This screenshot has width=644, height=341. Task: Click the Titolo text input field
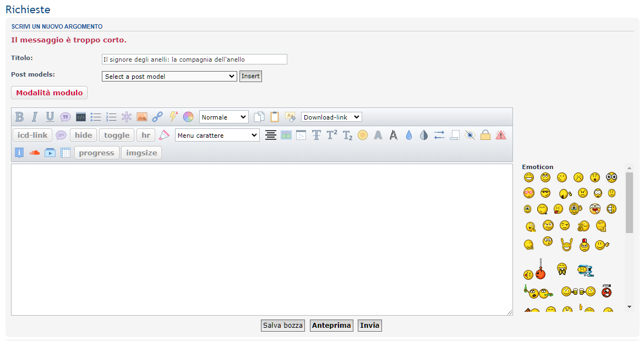click(194, 59)
